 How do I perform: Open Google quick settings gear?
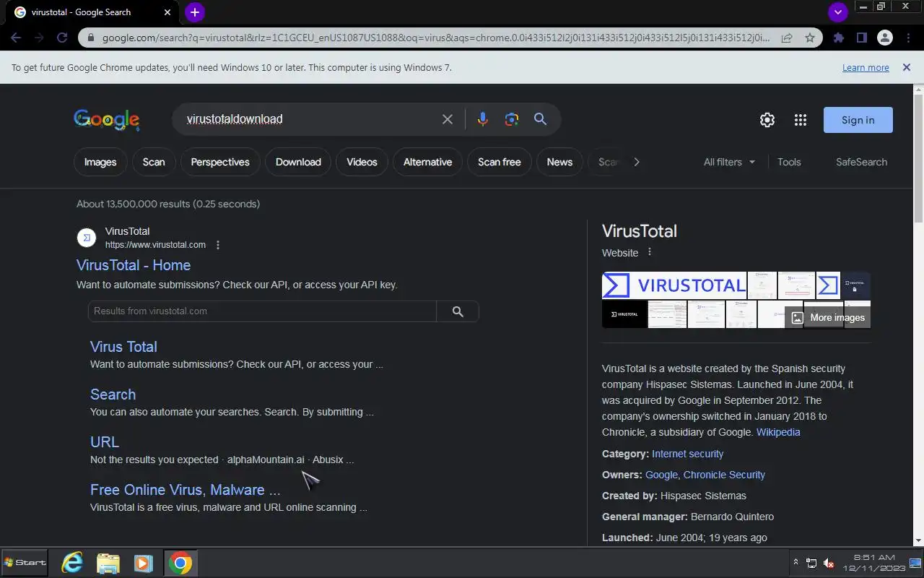[x=767, y=120]
